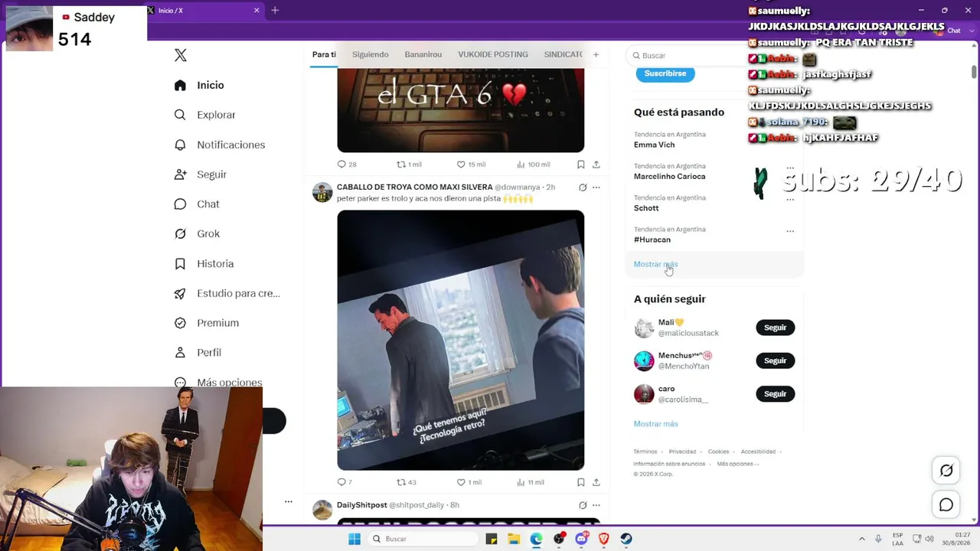Click the Suscribirse button
The image size is (980, 551).
(665, 73)
